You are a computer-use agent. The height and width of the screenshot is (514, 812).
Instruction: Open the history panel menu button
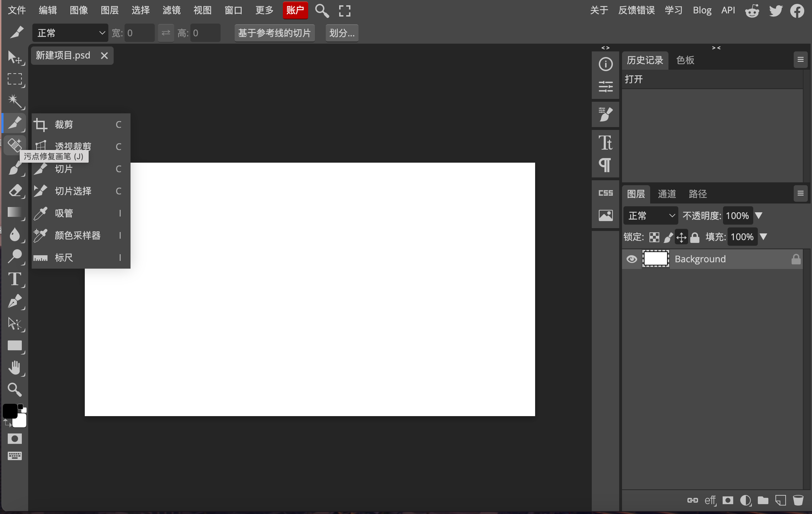point(800,60)
